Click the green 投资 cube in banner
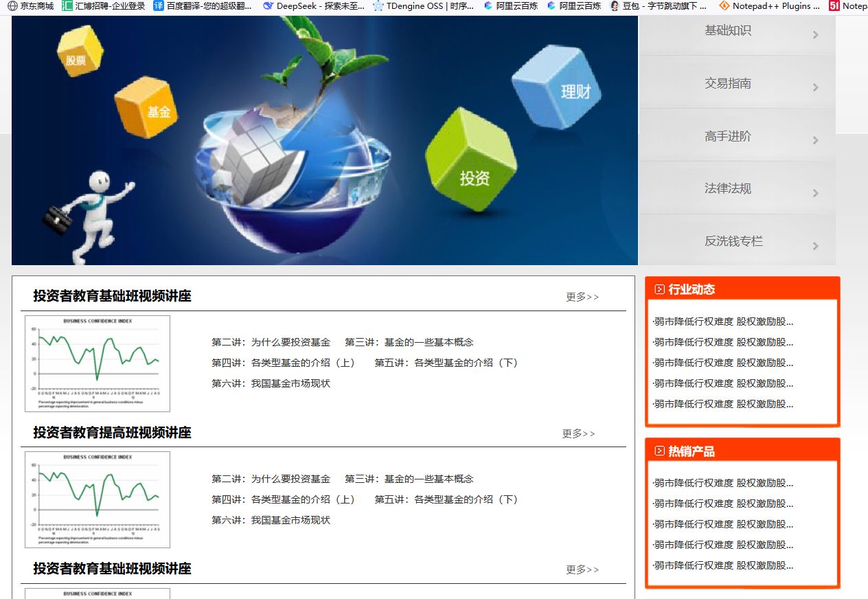Viewport: 868px width, 599px height. 471,159
